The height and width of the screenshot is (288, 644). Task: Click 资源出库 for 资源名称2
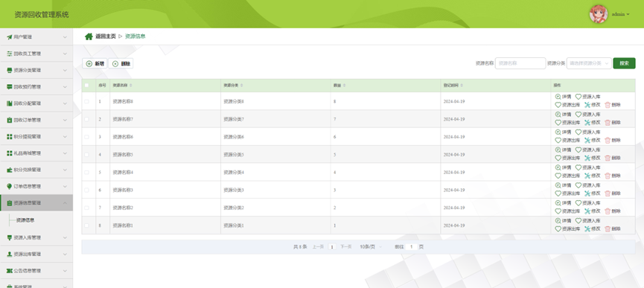567,211
